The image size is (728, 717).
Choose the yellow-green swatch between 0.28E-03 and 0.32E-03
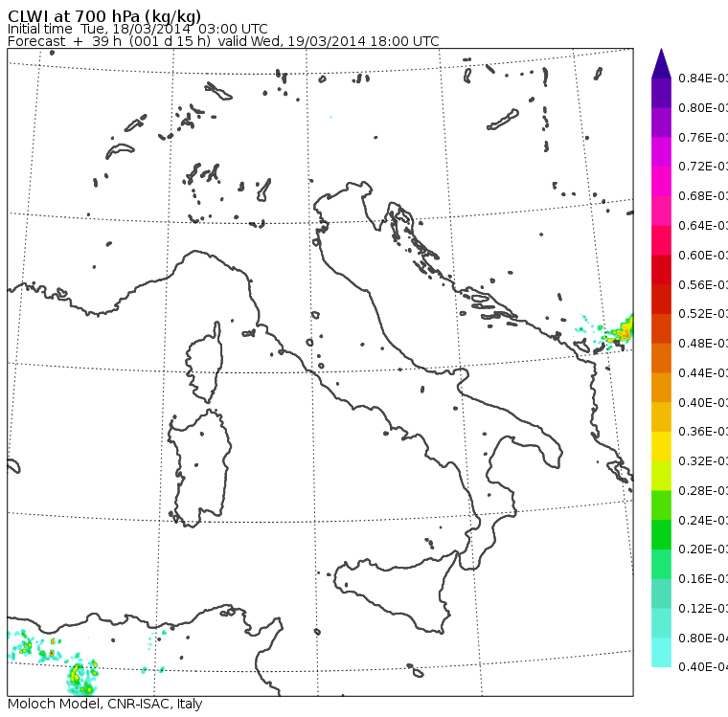tap(661, 476)
